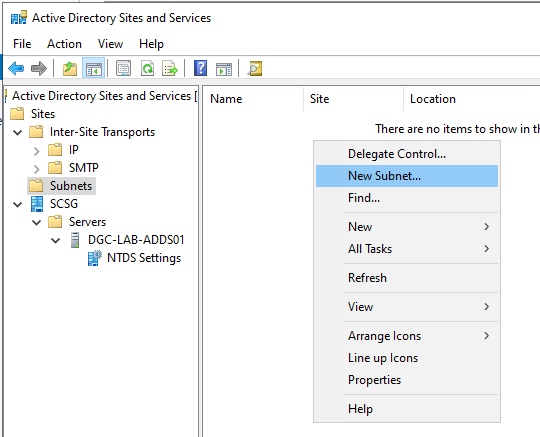Collapse the DGC-LAB-ADDS01 server node
Image resolution: width=540 pixels, height=437 pixels.
tap(55, 240)
